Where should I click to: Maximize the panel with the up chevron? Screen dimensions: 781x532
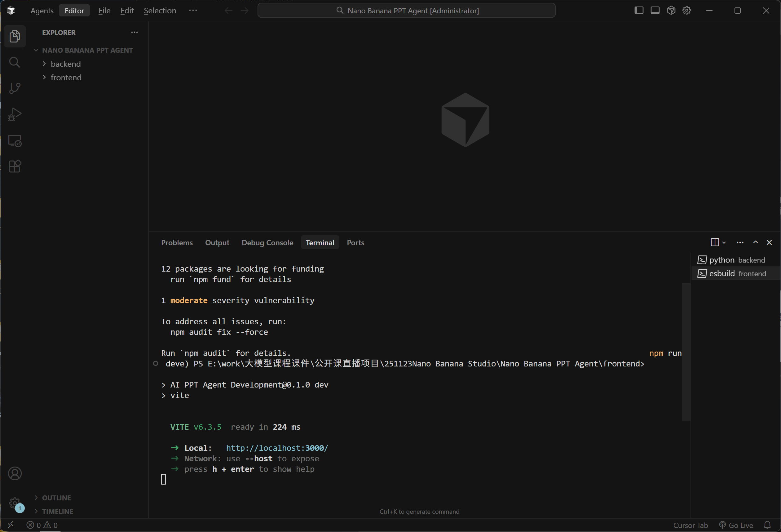click(756, 242)
